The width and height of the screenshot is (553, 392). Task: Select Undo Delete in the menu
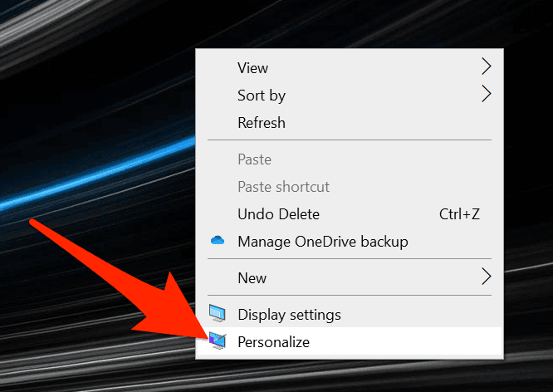click(x=278, y=214)
